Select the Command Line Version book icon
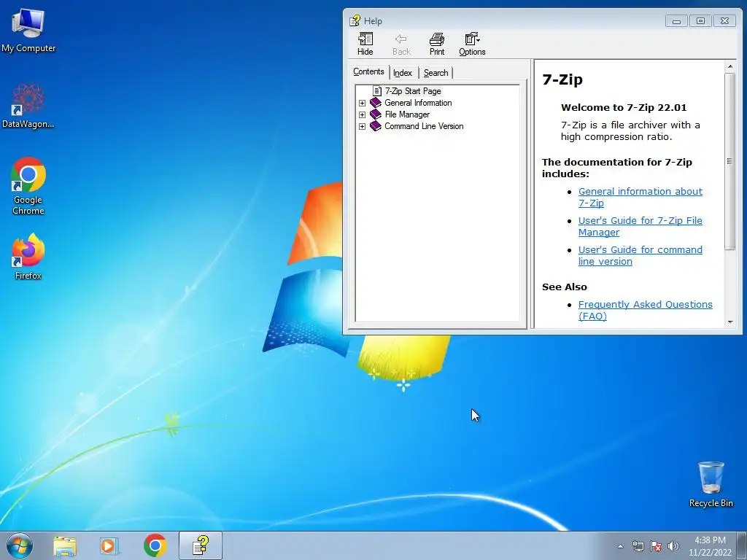 point(376,126)
